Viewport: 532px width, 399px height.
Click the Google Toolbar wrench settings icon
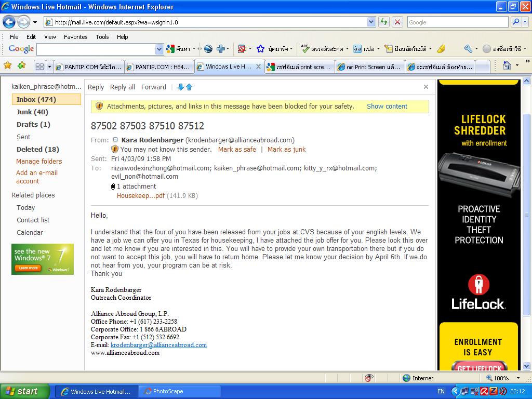tap(468, 49)
